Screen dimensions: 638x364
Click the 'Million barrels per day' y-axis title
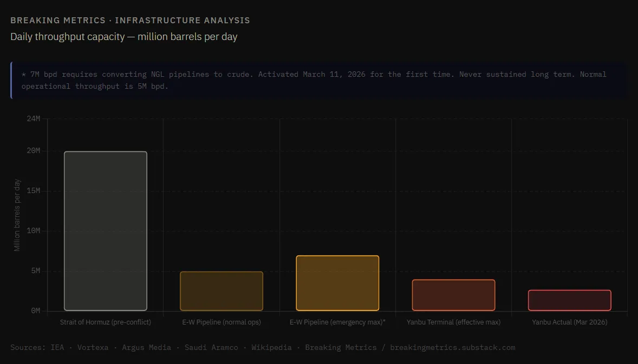click(17, 215)
